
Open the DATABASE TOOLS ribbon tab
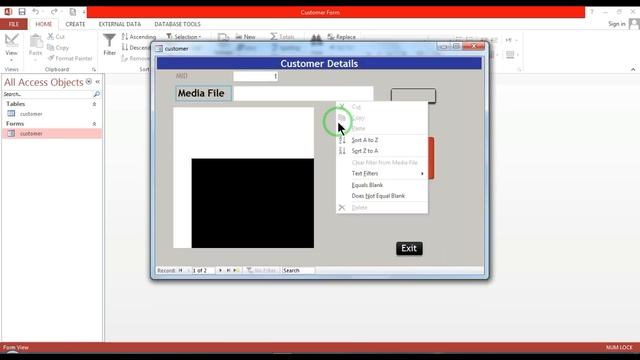[x=177, y=24]
